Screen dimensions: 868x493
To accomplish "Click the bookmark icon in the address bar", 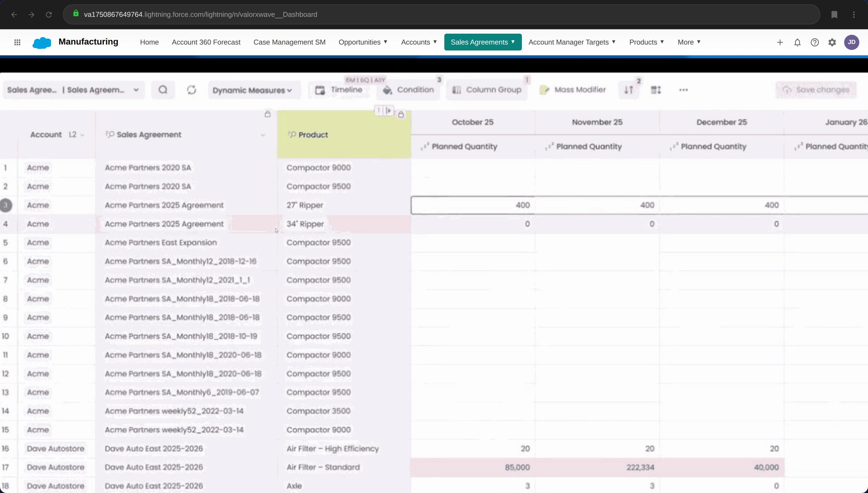I will click(834, 15).
